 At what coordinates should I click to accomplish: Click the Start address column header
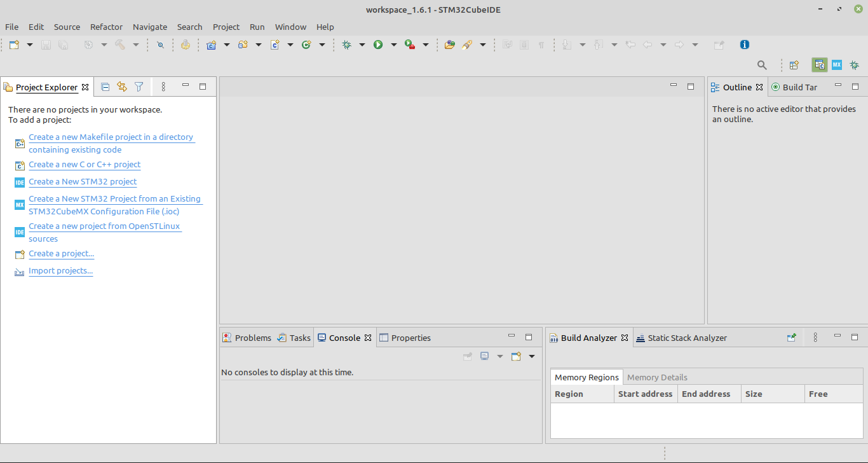pyautogui.click(x=646, y=394)
